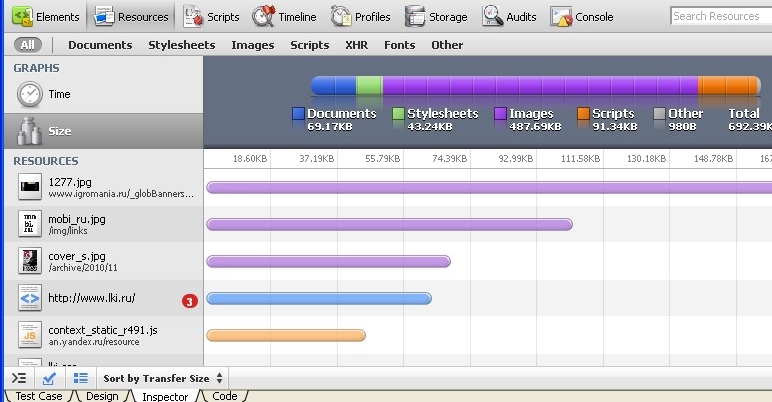The height and width of the screenshot is (402, 772).
Task: Click the All filter button
Action: [27, 45]
